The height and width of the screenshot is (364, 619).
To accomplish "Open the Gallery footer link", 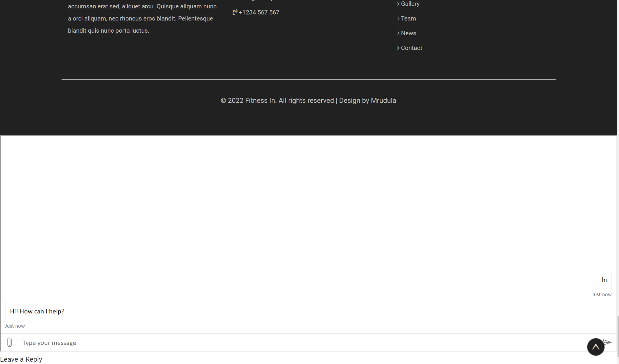I will point(410,4).
